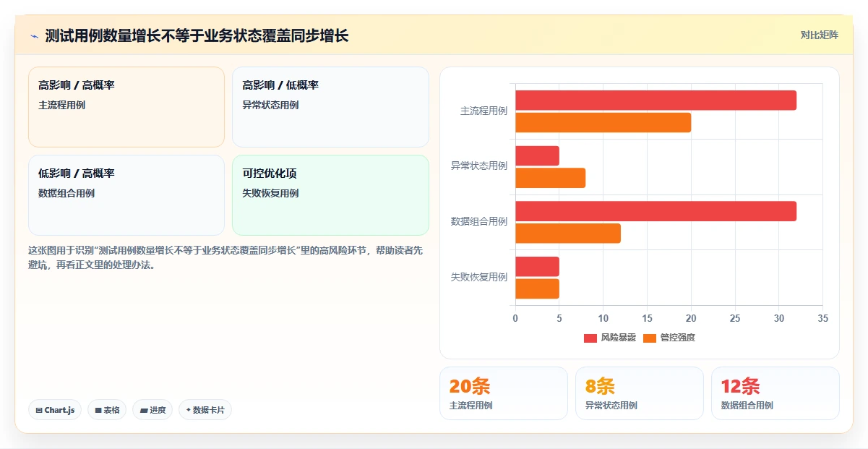The width and height of the screenshot is (868, 449).
Task: Click the 异常状态用例 y-axis label
Action: coord(479,166)
